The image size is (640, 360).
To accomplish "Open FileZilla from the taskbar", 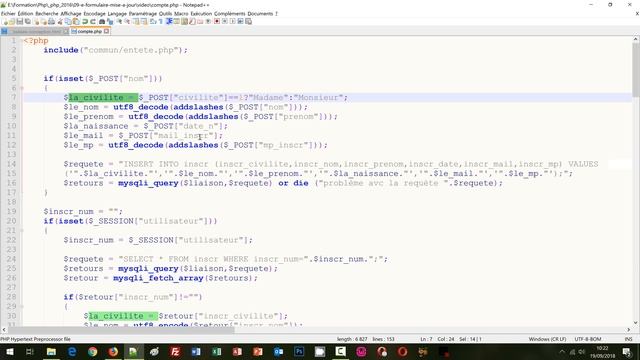I will (175, 351).
